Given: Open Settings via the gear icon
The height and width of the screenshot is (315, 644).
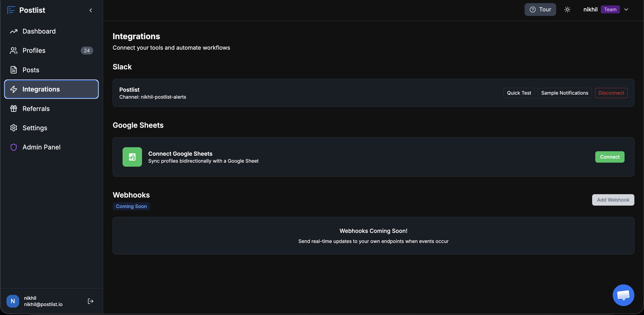Looking at the screenshot, I should point(14,128).
